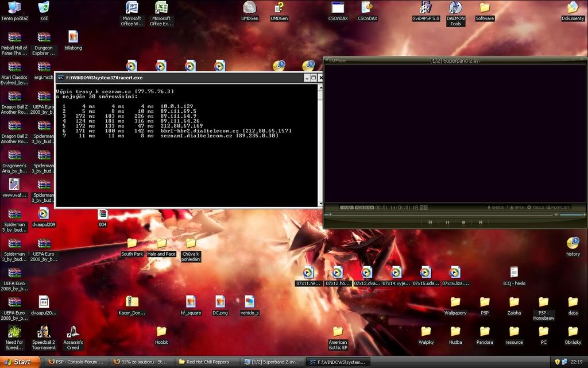
Task: Click the Tools button in KMPlayer
Action: (535, 208)
